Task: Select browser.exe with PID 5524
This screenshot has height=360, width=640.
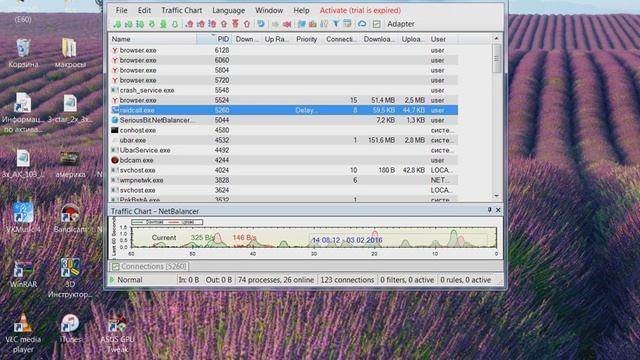Action: [x=284, y=100]
